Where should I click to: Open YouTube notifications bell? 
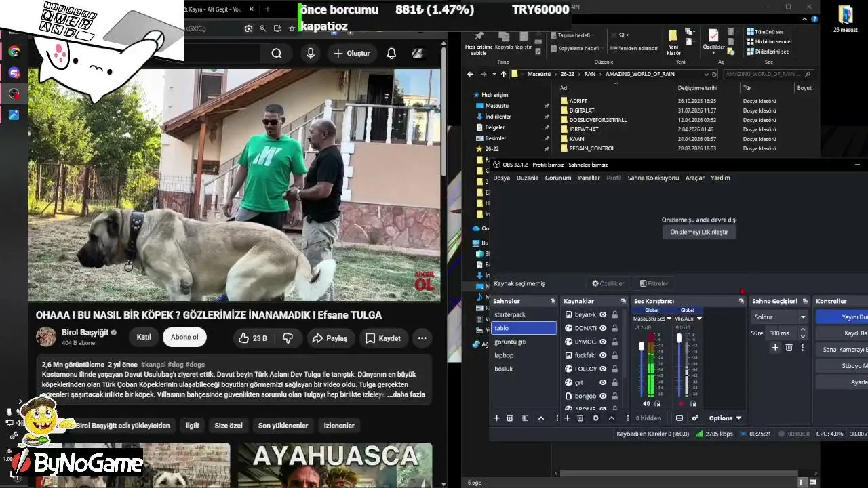tap(391, 54)
